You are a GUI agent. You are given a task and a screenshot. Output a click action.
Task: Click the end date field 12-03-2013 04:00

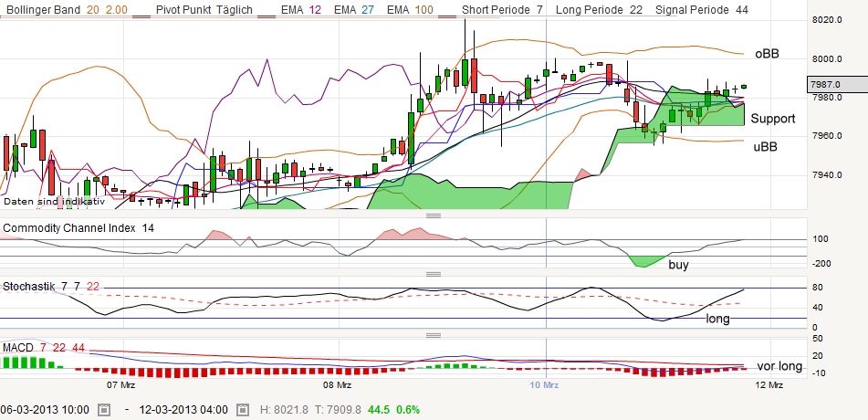coord(183,410)
